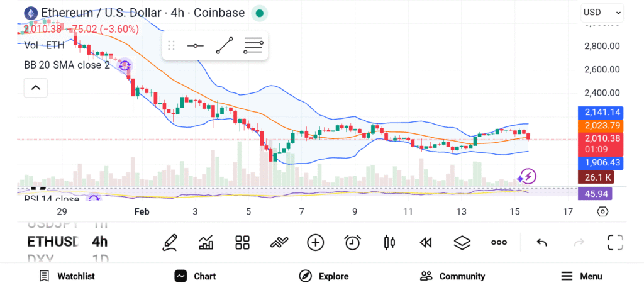
Task: Open the drawing tools pencil icon
Action: (169, 242)
